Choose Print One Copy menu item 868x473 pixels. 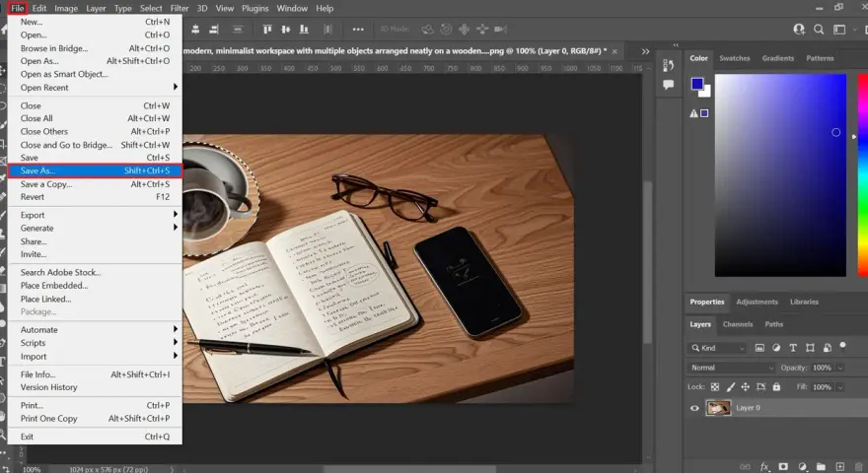click(96, 419)
